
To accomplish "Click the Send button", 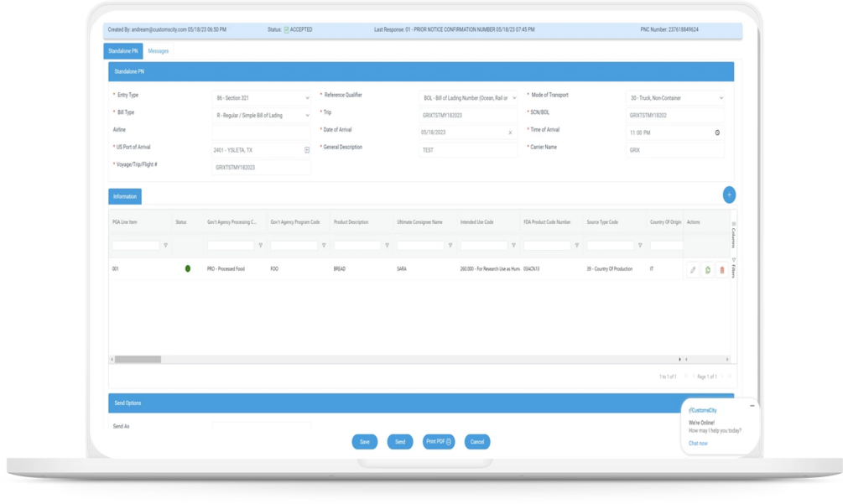I will point(400,442).
